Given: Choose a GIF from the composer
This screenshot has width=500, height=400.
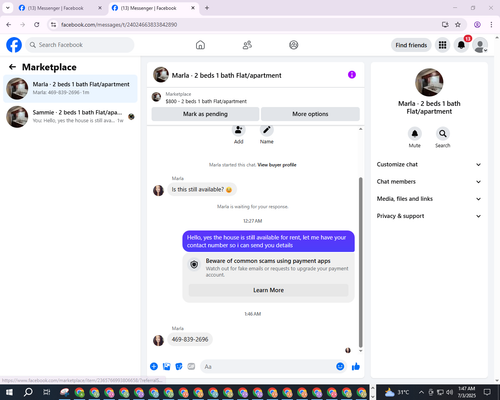Looking at the screenshot, I should 191,366.
